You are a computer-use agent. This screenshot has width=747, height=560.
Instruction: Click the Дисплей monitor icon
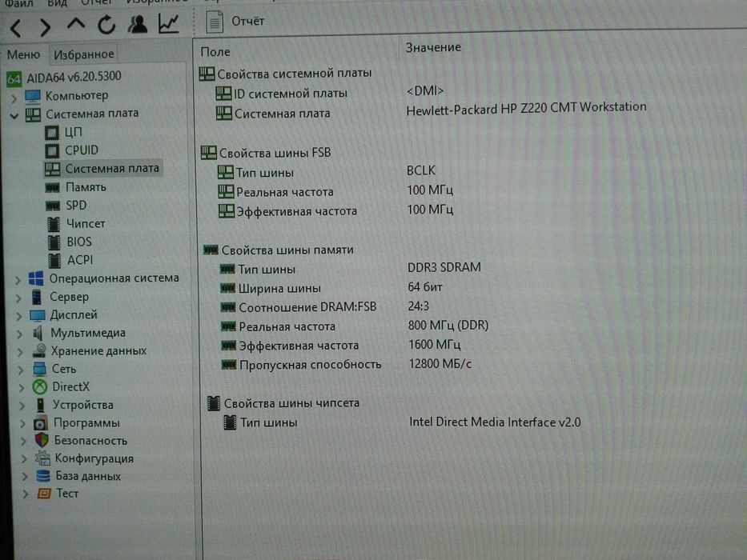click(37, 315)
